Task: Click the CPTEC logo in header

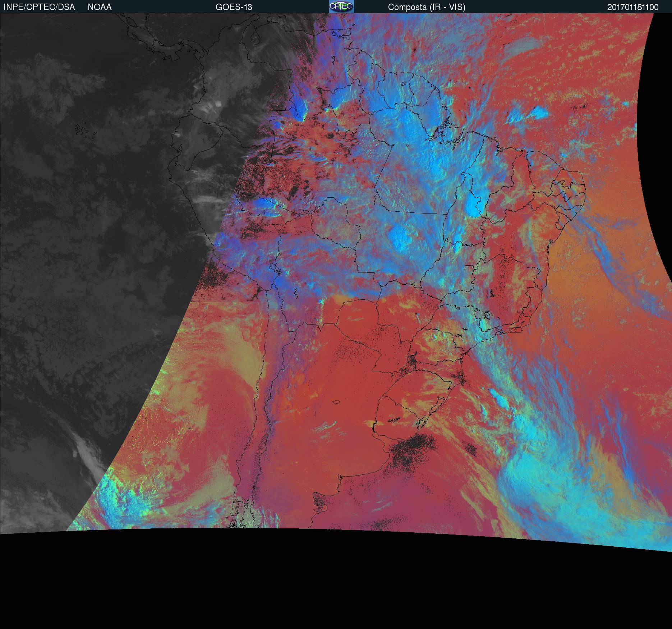Action: pos(341,6)
